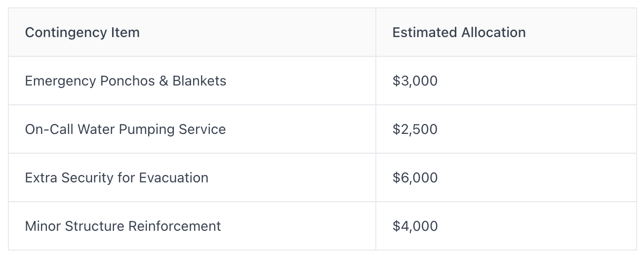
Task: Click the word Reinforcement in last row
Action: click(x=175, y=226)
